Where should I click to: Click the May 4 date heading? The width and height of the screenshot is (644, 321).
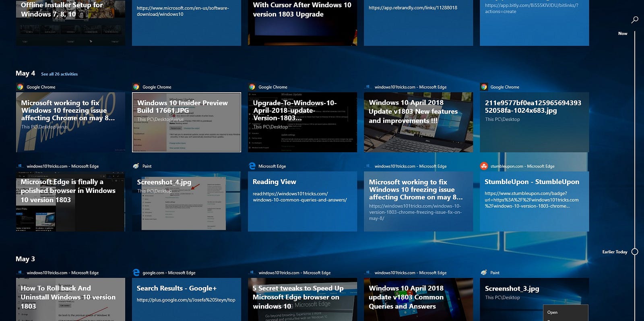25,73
